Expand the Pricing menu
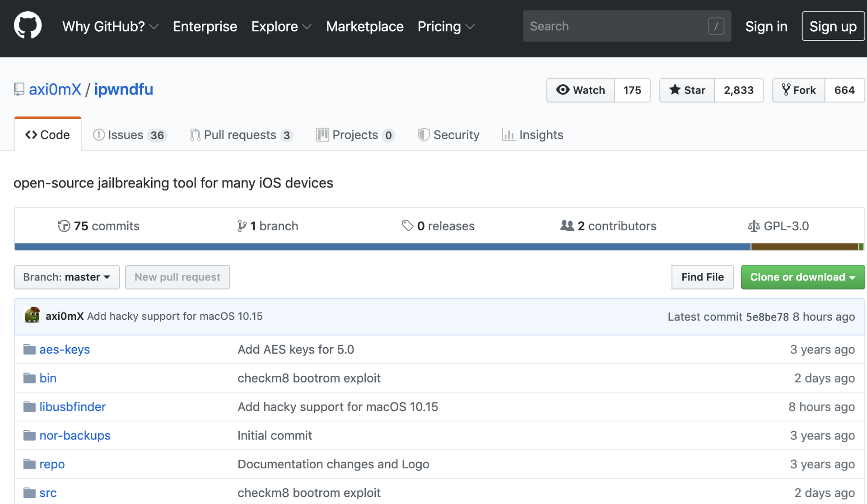867x504 pixels. pyautogui.click(x=446, y=26)
